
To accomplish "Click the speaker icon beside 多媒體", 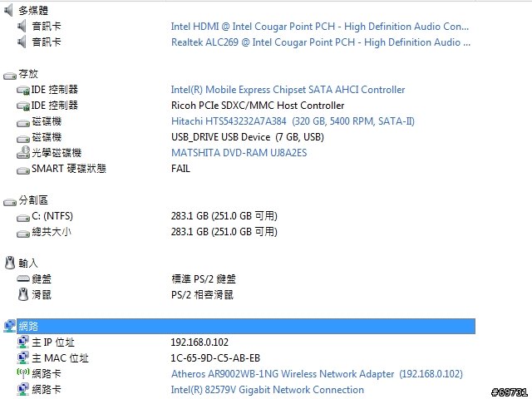I will point(8,10).
